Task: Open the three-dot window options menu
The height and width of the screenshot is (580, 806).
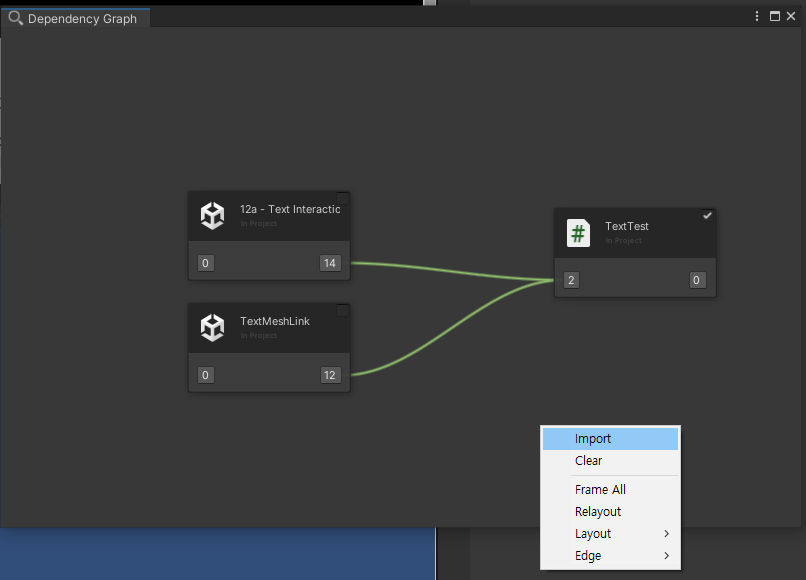Action: point(757,16)
